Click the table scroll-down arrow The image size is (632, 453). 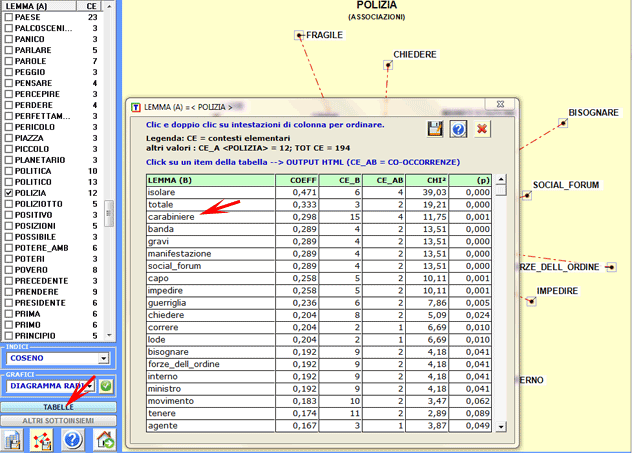pyautogui.click(x=501, y=426)
